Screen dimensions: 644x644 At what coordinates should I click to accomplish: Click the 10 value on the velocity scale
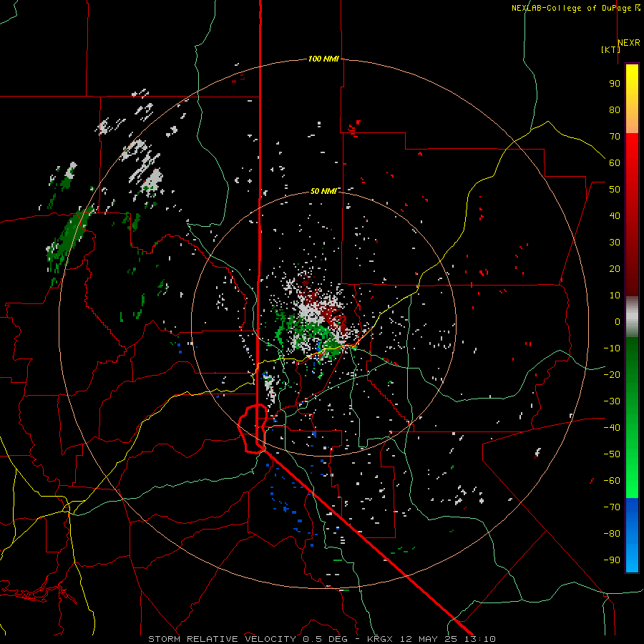point(615,296)
